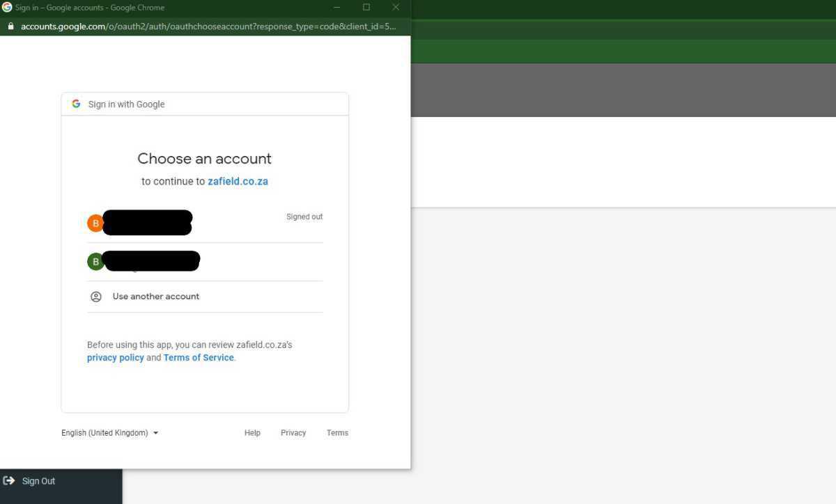The width and height of the screenshot is (836, 504).
Task: Click the Help link in the footer
Action: (x=252, y=433)
